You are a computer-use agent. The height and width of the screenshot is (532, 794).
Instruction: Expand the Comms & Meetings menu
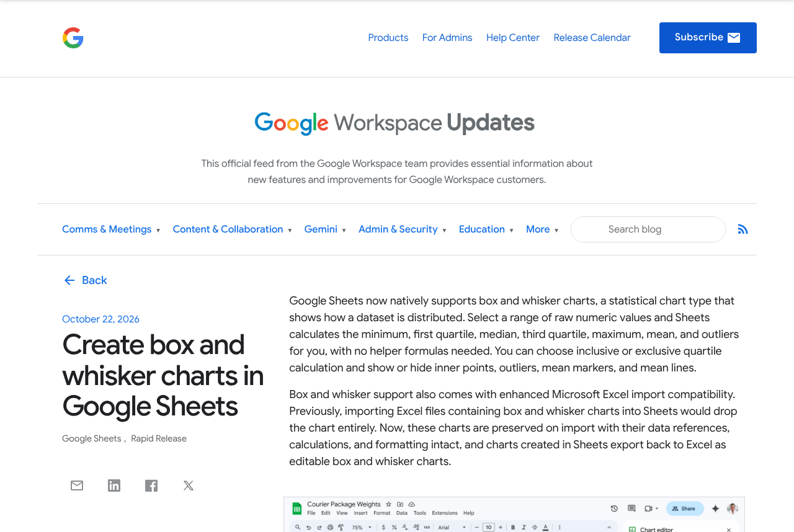pos(111,229)
